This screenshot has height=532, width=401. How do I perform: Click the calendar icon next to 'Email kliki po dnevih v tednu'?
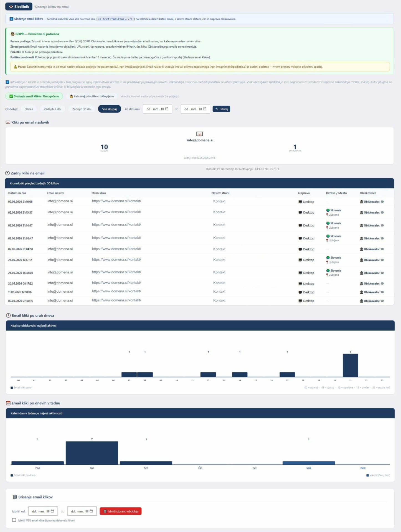[8, 403]
